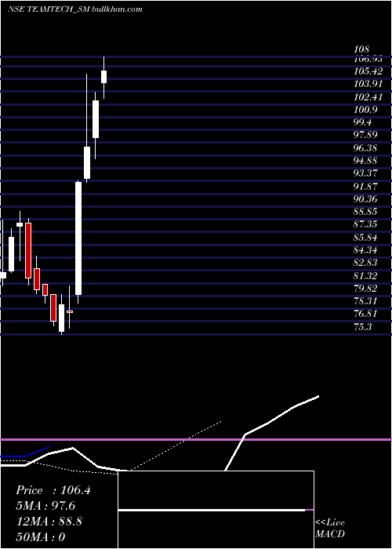Click the tallest white candlestick body

coord(78,238)
